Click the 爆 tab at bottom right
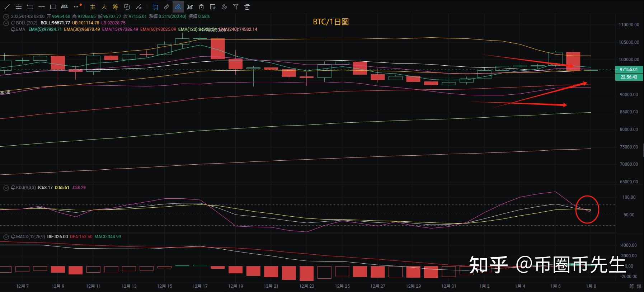 639,286
